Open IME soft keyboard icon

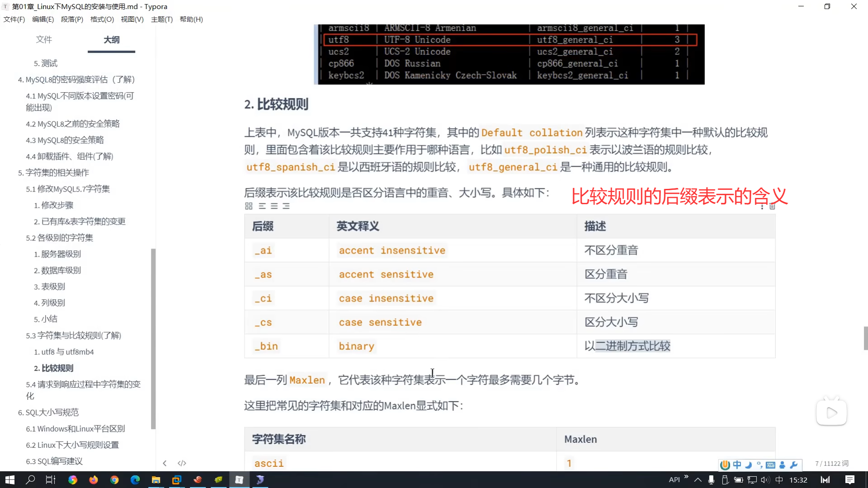tap(771, 465)
